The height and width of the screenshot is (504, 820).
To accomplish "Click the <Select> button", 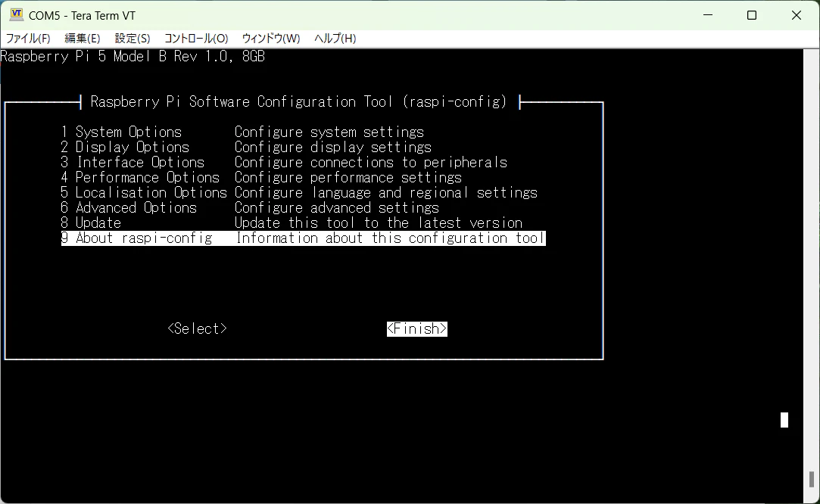I will click(x=197, y=328).
